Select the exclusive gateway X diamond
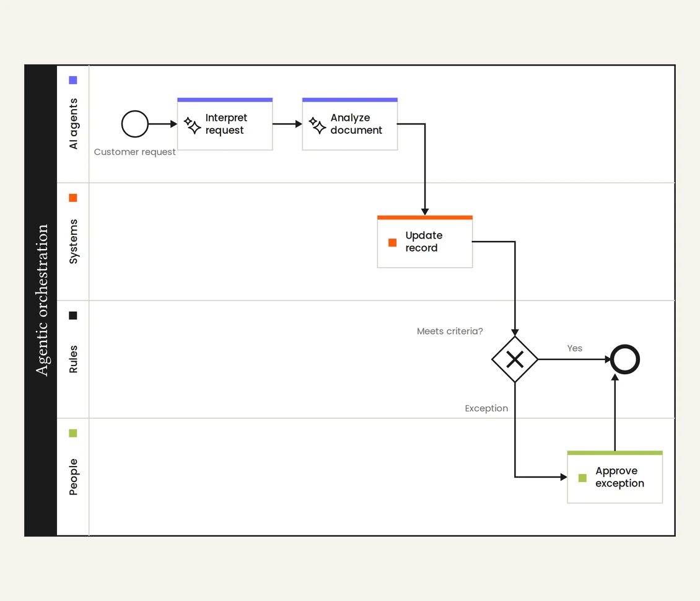 tap(515, 359)
